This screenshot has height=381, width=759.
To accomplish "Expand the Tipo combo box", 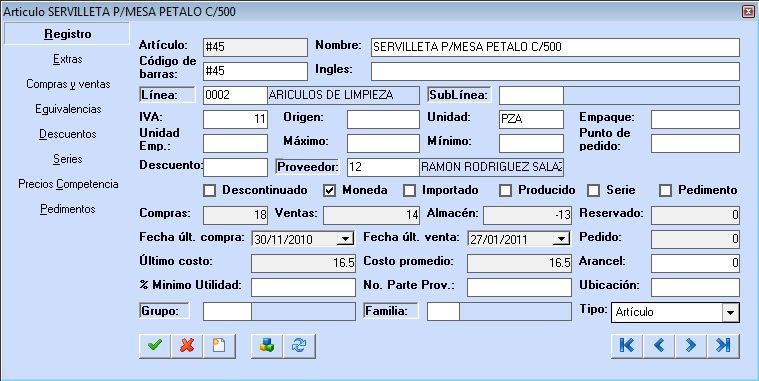I will pos(730,313).
